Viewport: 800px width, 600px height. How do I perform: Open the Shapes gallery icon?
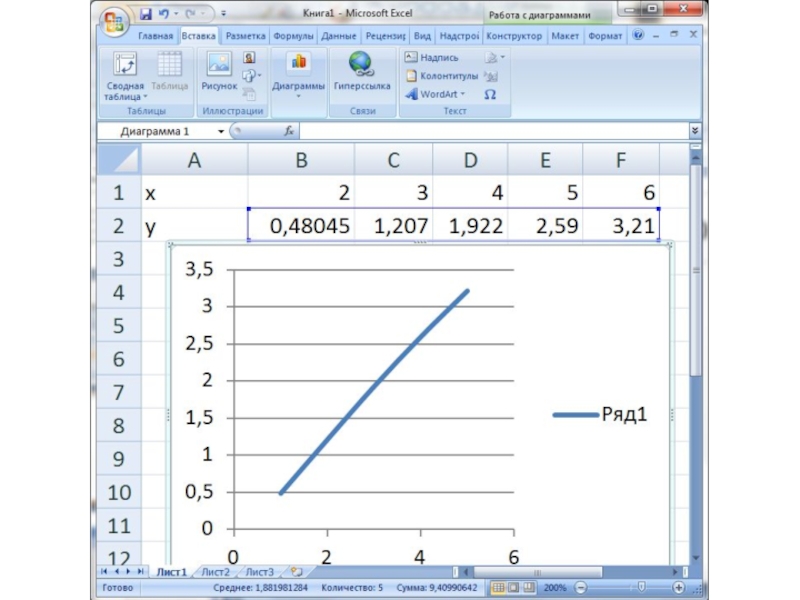click(x=250, y=76)
